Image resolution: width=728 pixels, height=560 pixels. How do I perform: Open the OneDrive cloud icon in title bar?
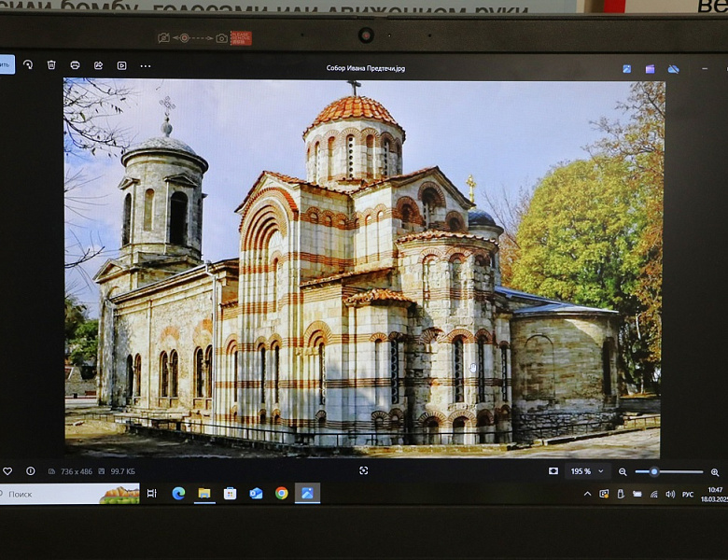pos(673,69)
